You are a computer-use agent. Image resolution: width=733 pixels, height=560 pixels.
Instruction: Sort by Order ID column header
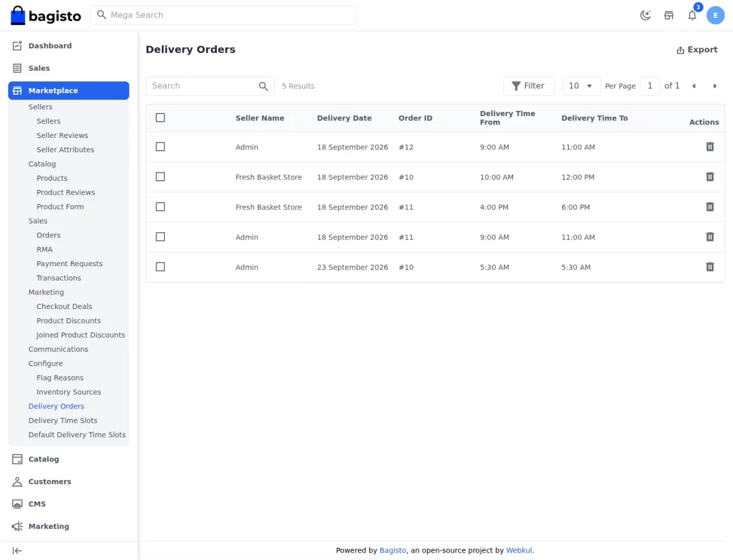415,118
